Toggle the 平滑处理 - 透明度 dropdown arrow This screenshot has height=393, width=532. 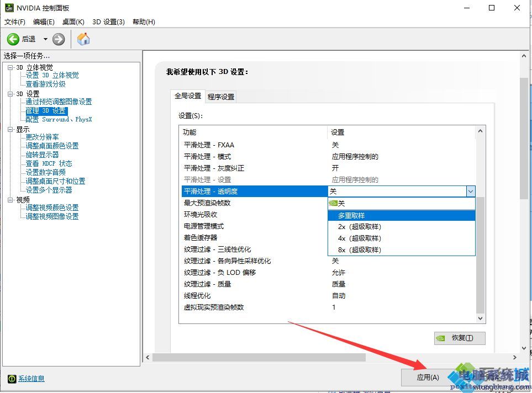pos(471,191)
